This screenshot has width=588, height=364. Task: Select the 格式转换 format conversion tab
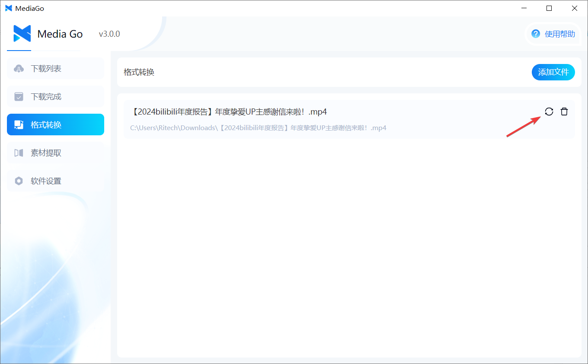pos(55,125)
